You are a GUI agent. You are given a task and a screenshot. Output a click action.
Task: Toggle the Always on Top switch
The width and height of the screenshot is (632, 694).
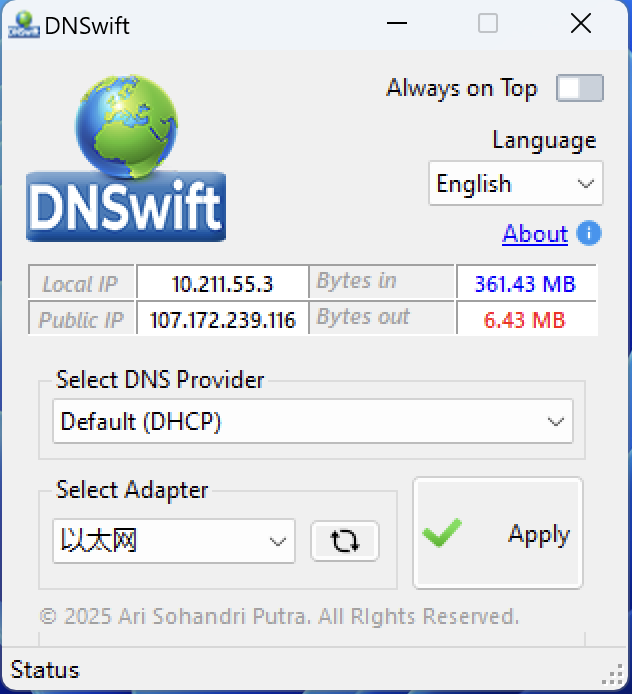(579, 88)
